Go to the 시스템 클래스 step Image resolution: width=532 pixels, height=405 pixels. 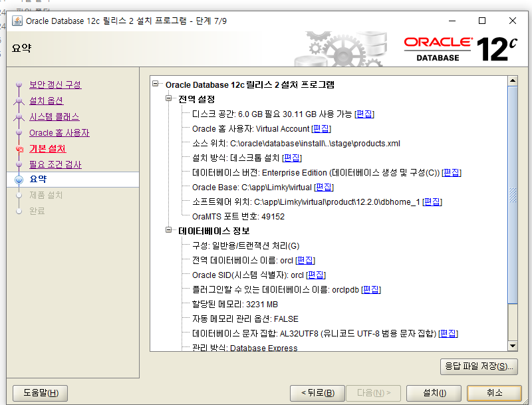point(55,116)
